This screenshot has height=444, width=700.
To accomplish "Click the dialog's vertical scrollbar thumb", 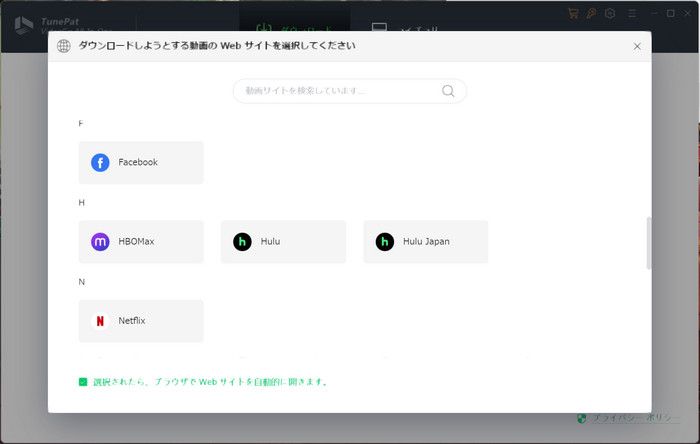I will coord(648,243).
